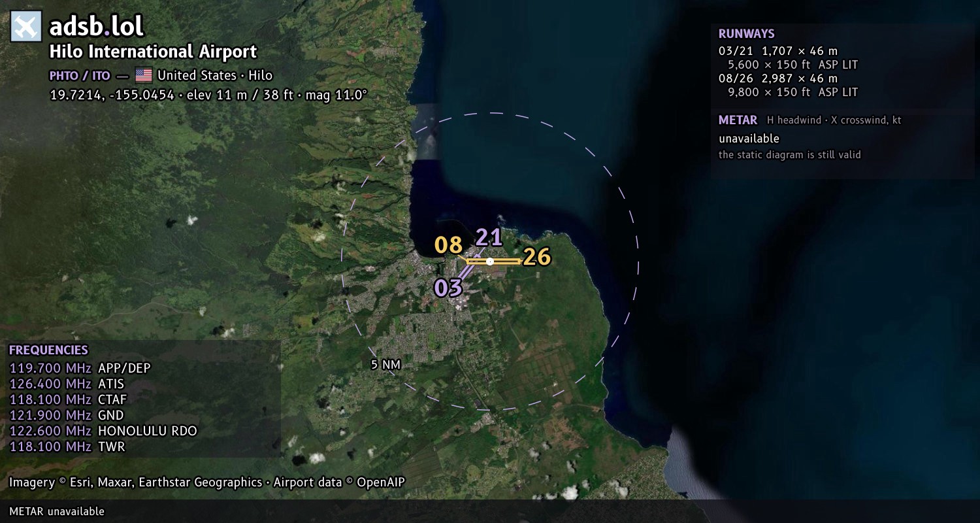Click runway end label 26 on map

tap(537, 257)
